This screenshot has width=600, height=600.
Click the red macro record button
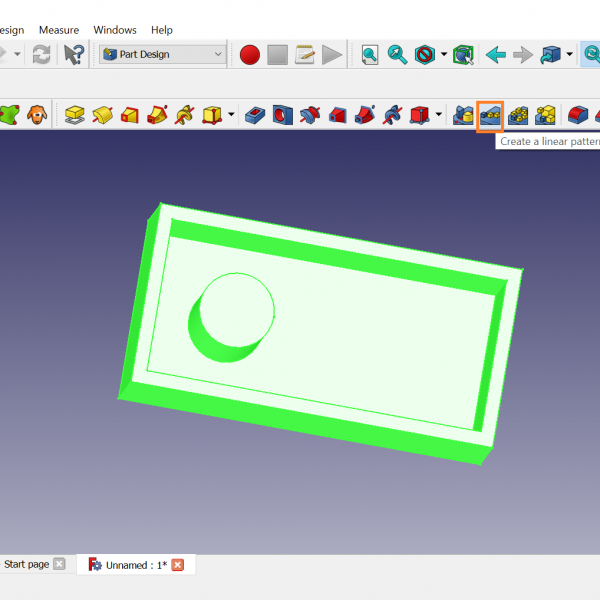click(x=250, y=55)
